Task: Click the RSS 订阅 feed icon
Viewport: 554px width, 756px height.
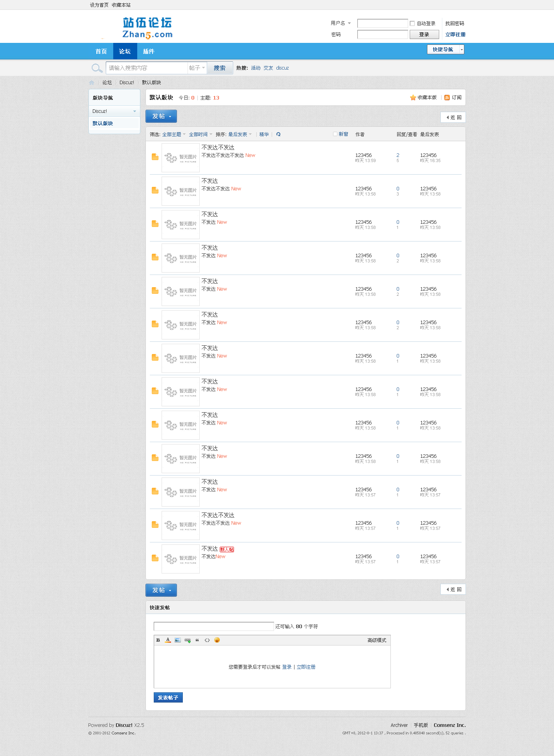Action: coord(447,98)
